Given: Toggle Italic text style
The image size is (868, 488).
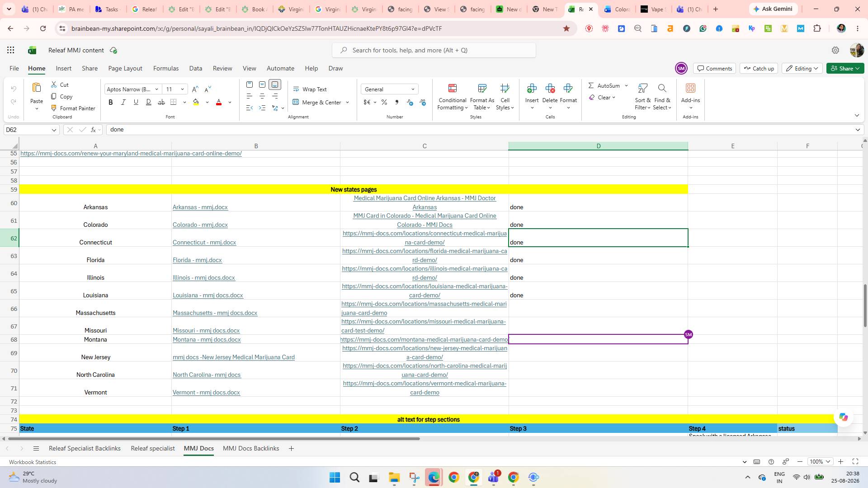Looking at the screenshot, I should 123,103.
